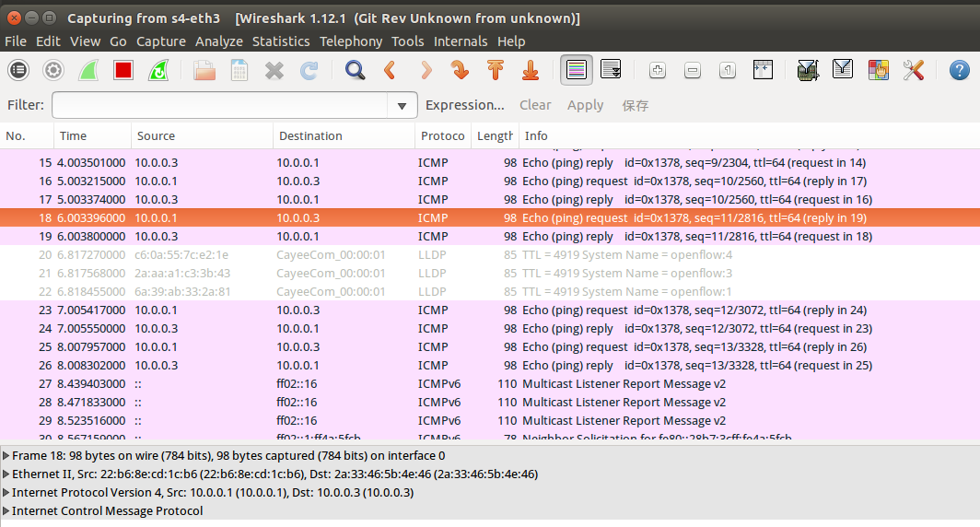Screen dimensions: 980x527
Task: Open a capture file folder icon
Action: click(x=204, y=70)
